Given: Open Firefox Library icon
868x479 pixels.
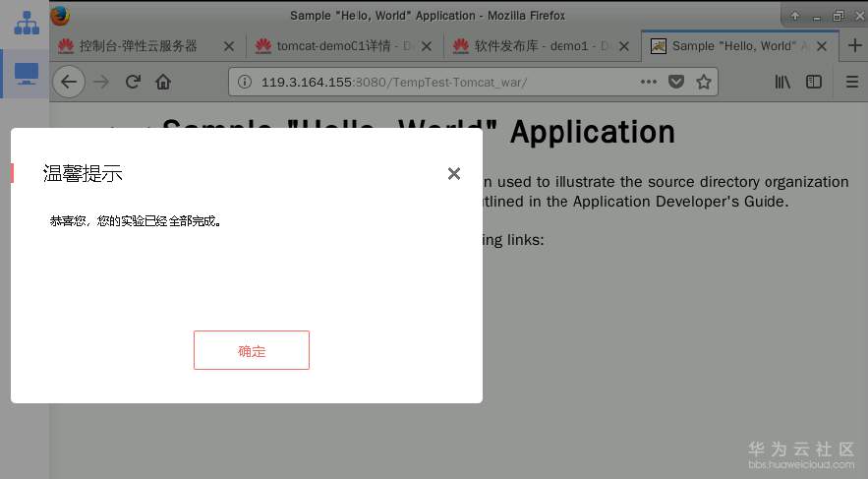Looking at the screenshot, I should (x=782, y=82).
